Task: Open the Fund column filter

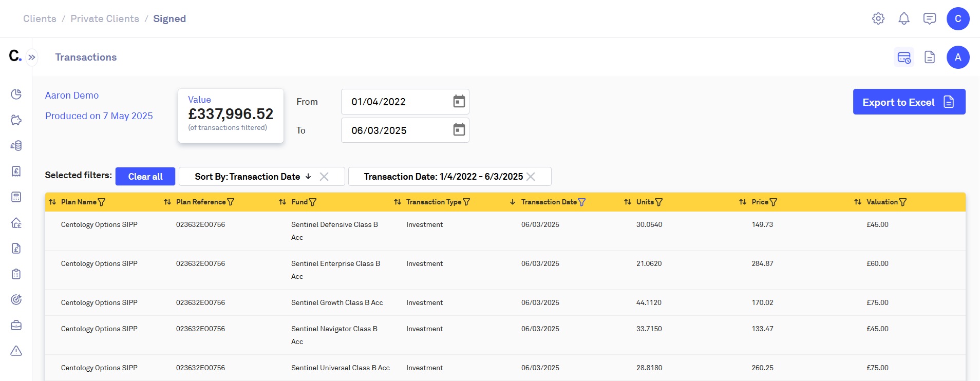Action: (313, 202)
